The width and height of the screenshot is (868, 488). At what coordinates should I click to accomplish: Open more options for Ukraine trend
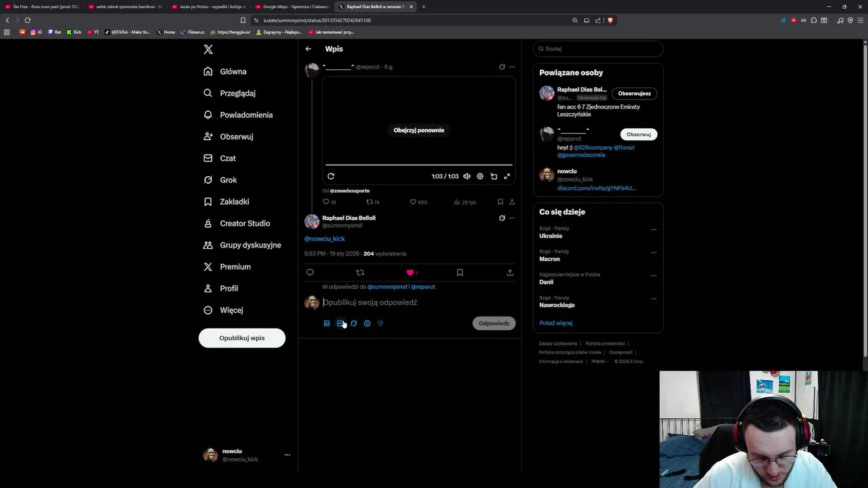pyautogui.click(x=654, y=230)
